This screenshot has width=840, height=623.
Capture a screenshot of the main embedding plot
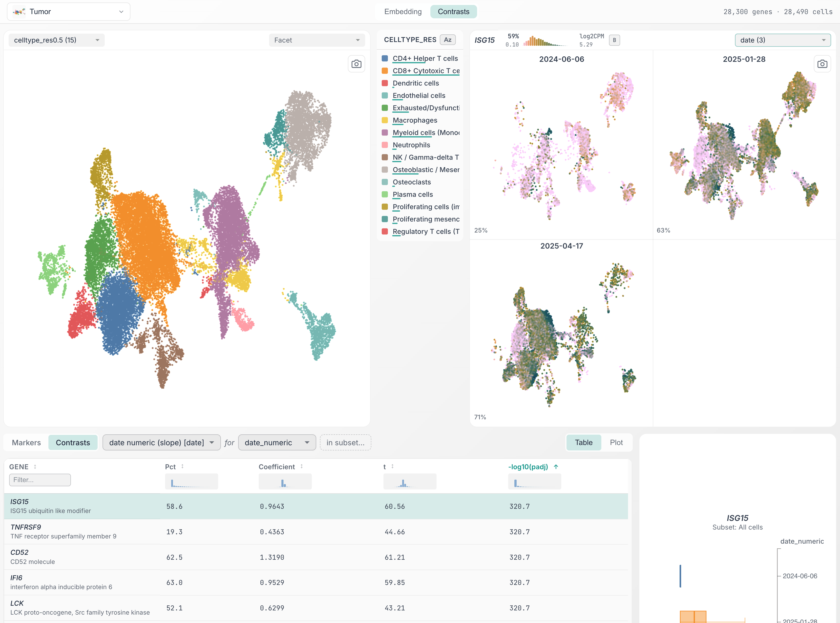(356, 64)
